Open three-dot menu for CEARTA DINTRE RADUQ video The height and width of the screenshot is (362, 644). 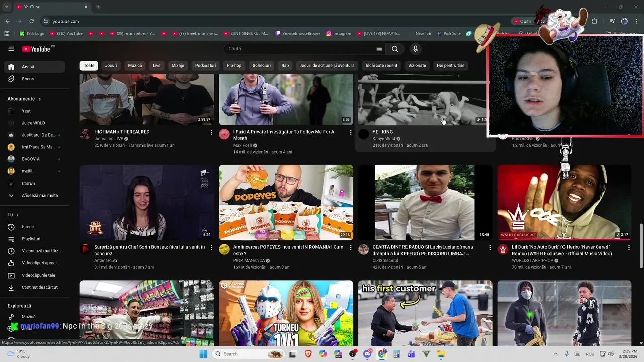(x=490, y=247)
